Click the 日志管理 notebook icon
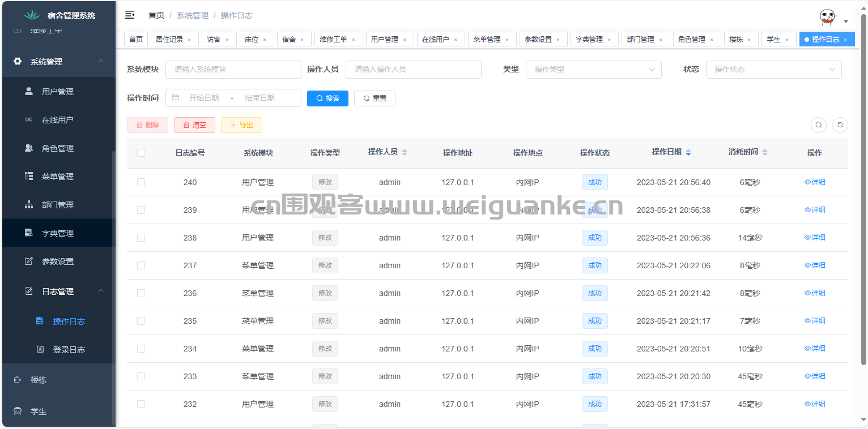868x429 pixels. [29, 291]
